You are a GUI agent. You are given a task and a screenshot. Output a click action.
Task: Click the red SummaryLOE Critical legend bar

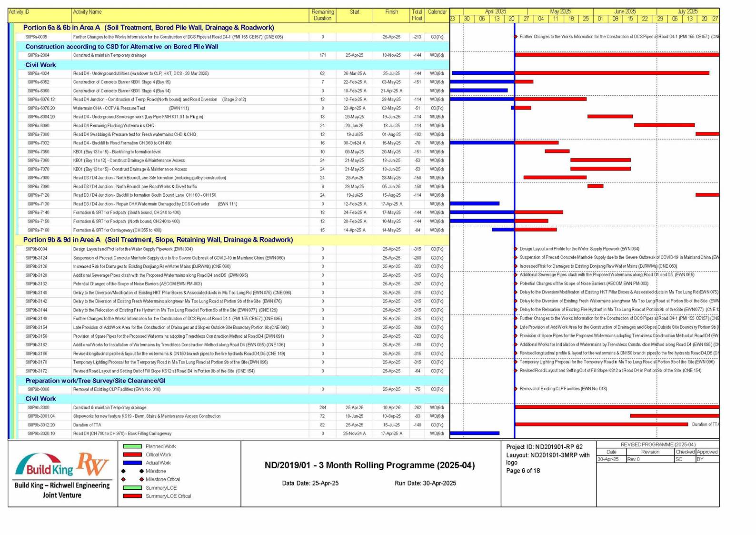pyautogui.click(x=132, y=496)
